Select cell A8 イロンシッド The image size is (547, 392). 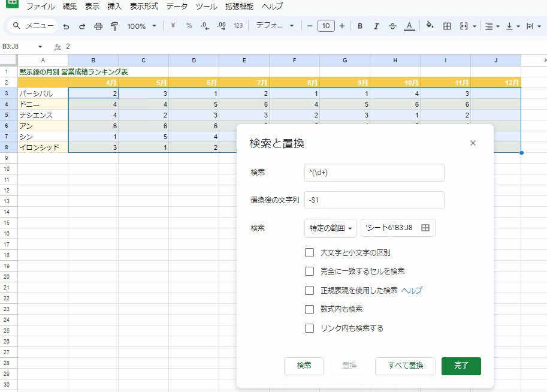click(x=43, y=147)
